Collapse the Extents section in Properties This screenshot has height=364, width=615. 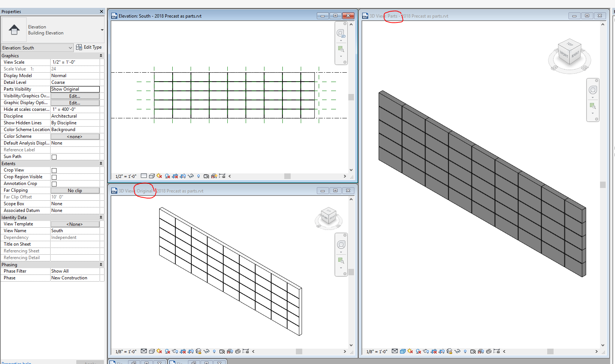[101, 163]
